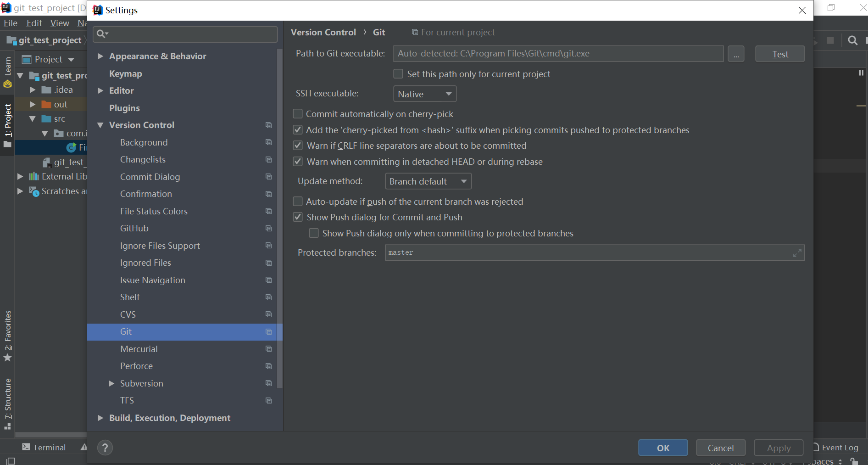Viewport: 868px width, 465px height.
Task: Uncheck Add the 'cherry-picked from' suffix option
Action: [298, 130]
